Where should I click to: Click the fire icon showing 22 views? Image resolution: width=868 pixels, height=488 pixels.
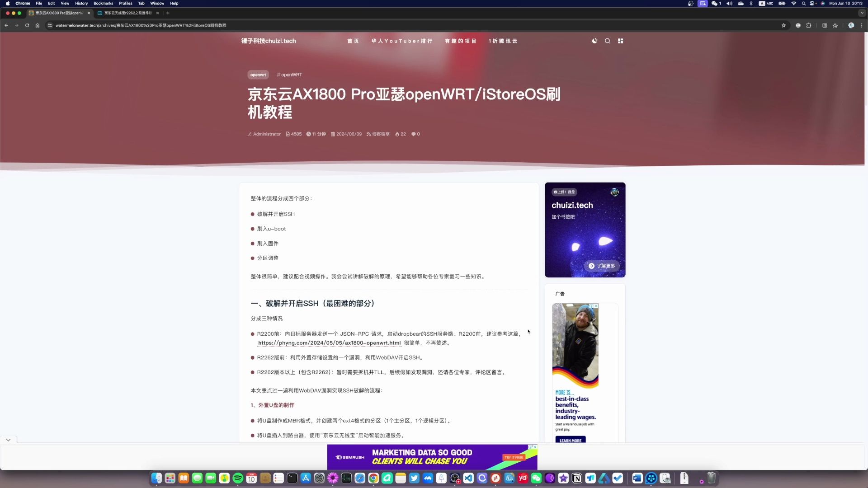pos(396,134)
